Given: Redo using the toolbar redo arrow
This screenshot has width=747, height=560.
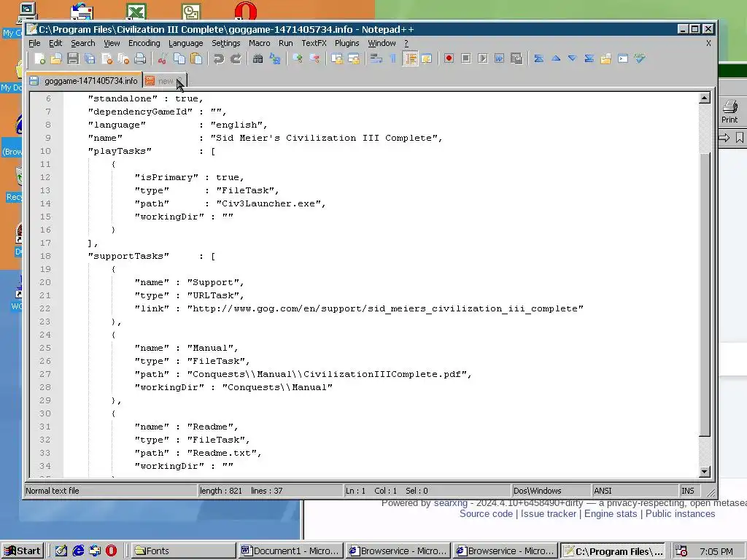Looking at the screenshot, I should coord(236,58).
